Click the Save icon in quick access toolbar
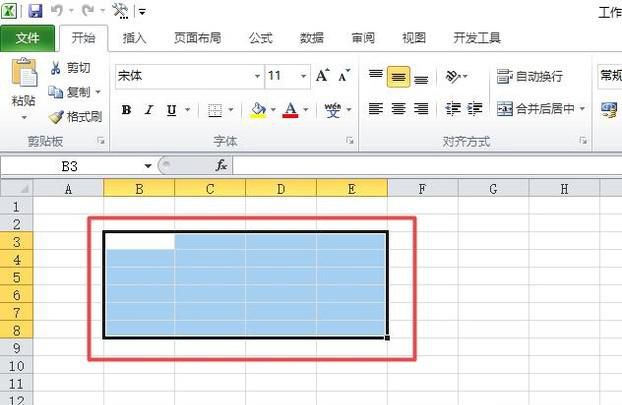 pyautogui.click(x=35, y=11)
